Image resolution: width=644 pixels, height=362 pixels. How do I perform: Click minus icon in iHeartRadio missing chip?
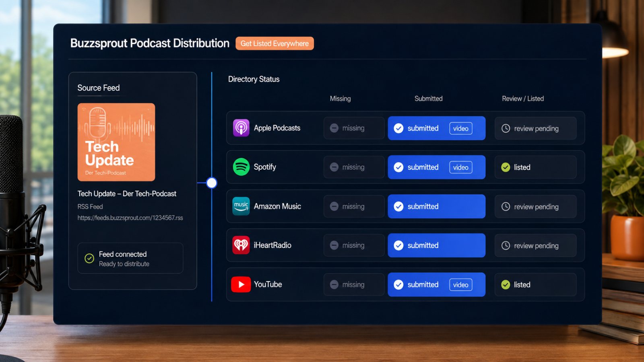pos(334,245)
